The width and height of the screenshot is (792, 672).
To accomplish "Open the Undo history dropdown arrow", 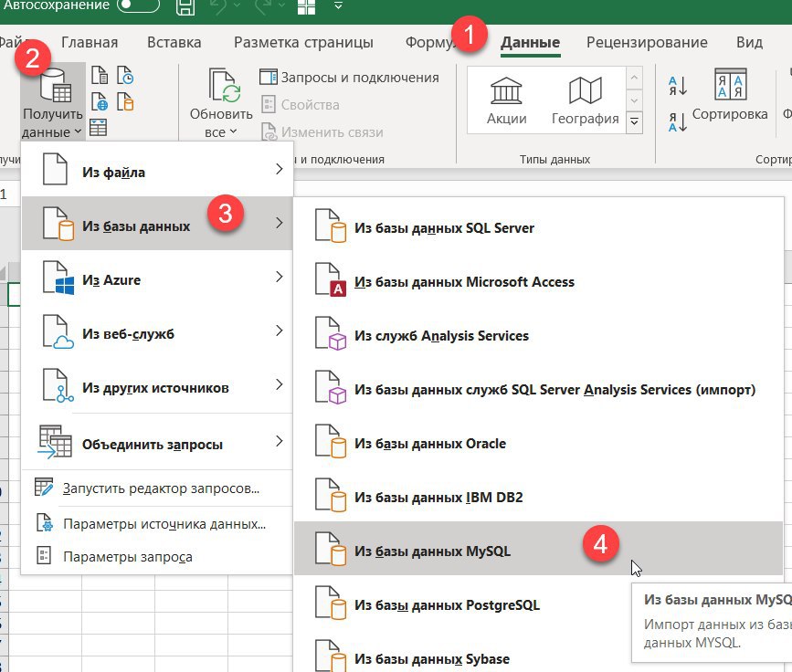I will [238, 5].
